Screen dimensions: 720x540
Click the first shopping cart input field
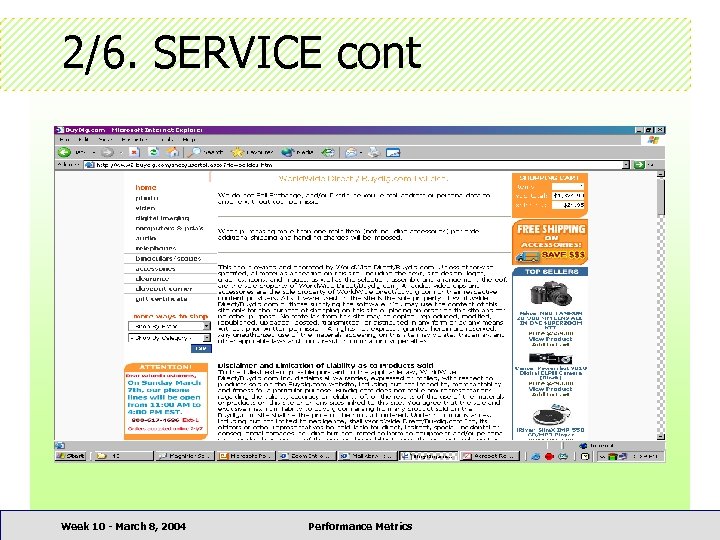(x=568, y=186)
